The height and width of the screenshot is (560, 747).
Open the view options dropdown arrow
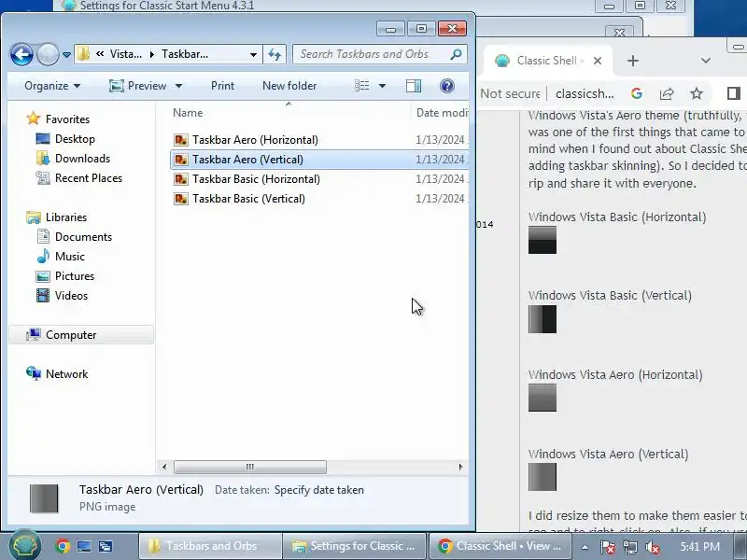382,86
